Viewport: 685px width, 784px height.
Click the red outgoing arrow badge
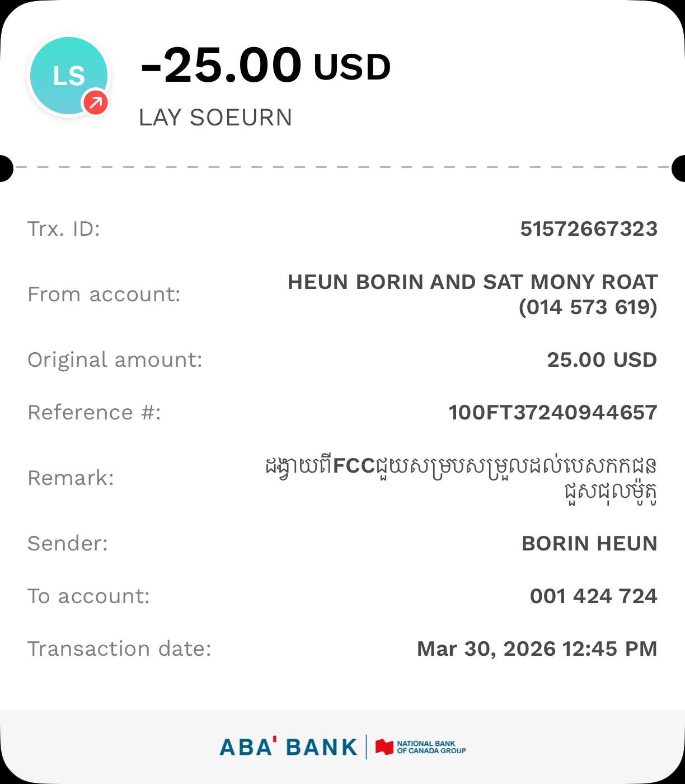96,102
